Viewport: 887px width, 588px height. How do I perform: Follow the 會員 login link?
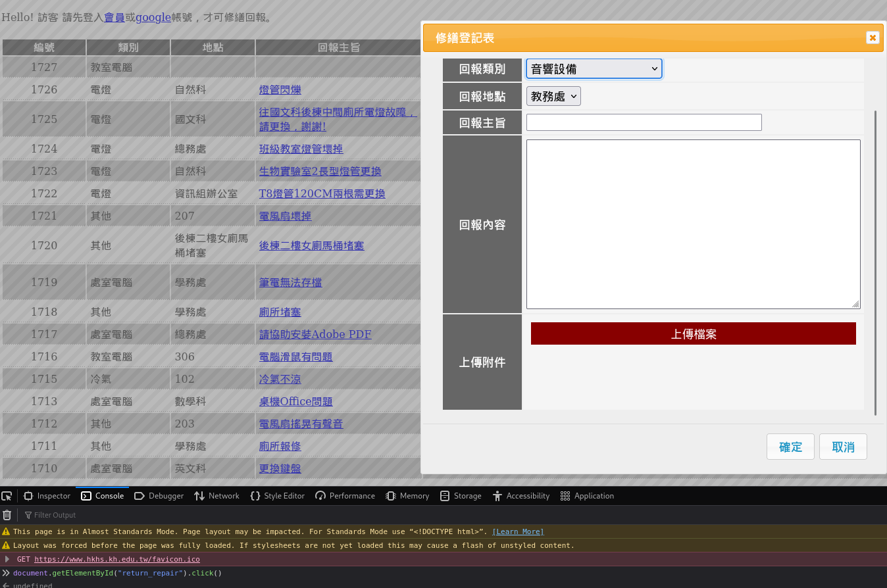coord(114,17)
